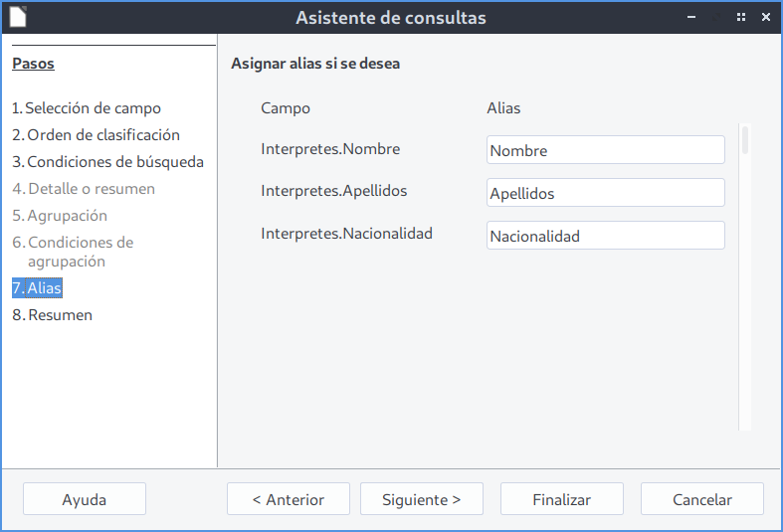Advance using the Siguiente button

pyautogui.click(x=421, y=499)
